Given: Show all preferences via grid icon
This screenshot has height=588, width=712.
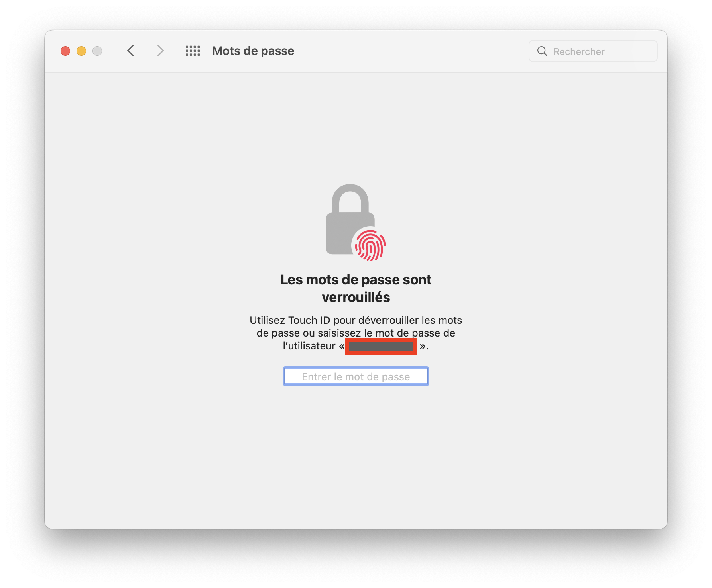Looking at the screenshot, I should click(x=193, y=51).
